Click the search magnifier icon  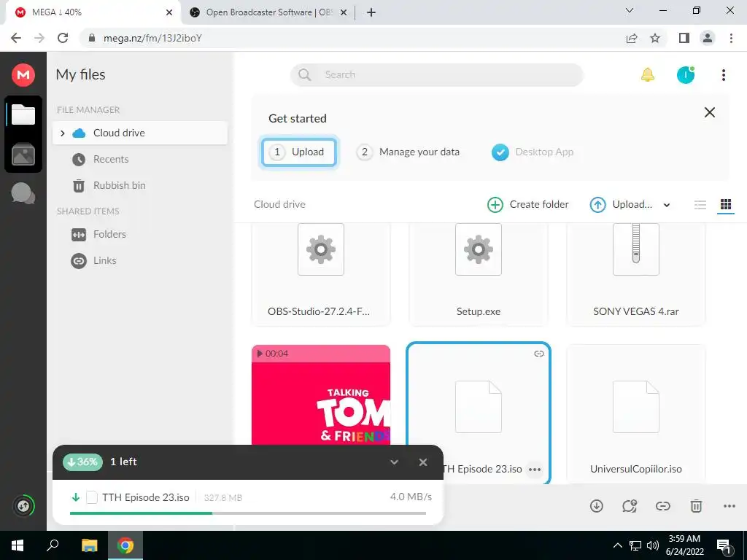304,75
